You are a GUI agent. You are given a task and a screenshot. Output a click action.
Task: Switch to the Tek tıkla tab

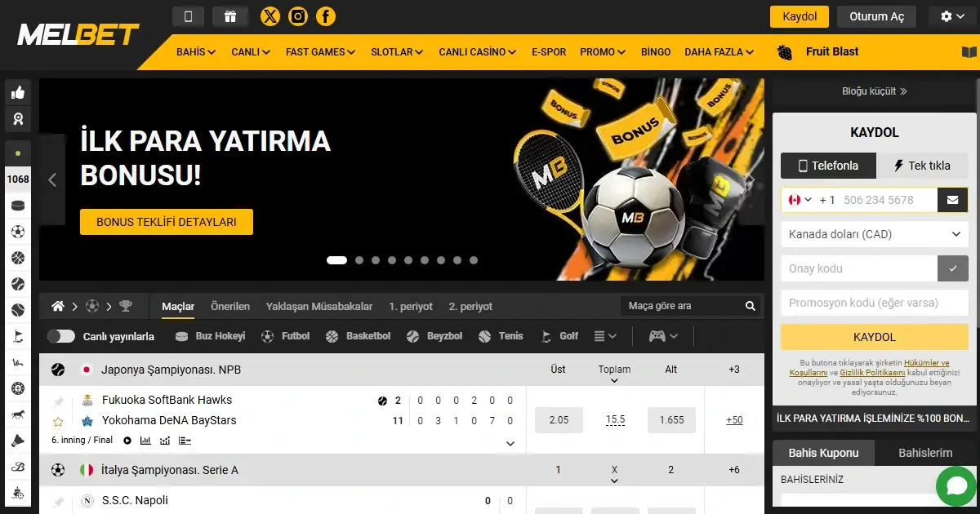click(x=922, y=166)
